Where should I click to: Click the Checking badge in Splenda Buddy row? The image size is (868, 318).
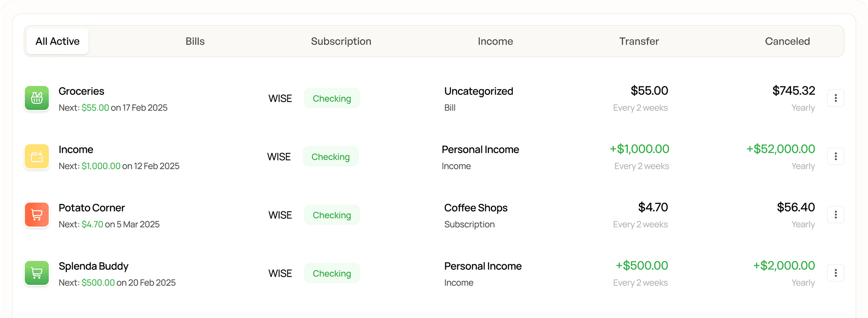pos(332,273)
